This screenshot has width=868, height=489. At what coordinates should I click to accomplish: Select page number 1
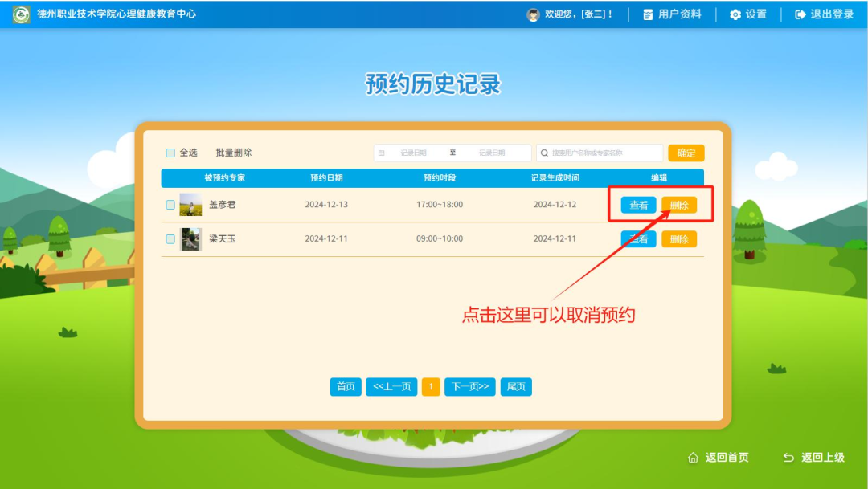(431, 387)
